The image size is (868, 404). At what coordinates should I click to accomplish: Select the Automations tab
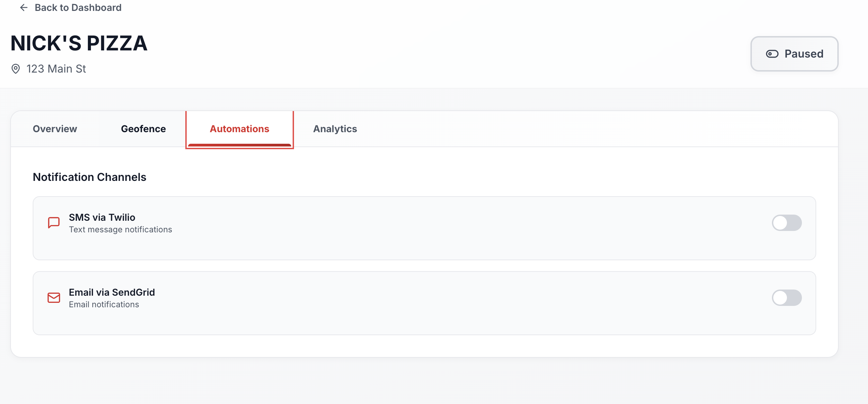[x=239, y=129]
